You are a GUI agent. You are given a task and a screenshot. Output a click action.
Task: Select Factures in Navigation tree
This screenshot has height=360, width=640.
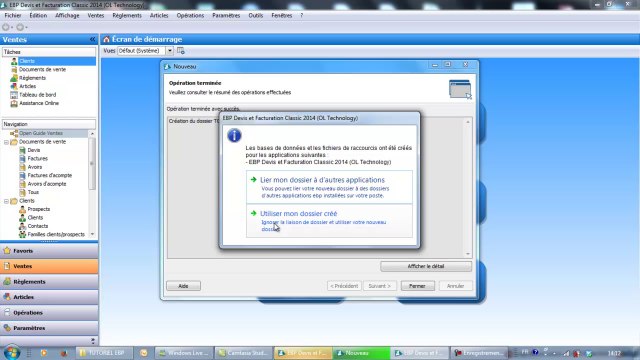click(38, 158)
